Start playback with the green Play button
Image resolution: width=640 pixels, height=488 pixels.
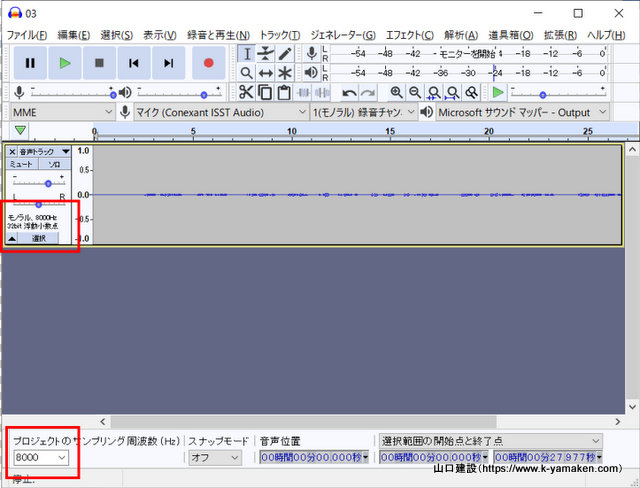tap(65, 63)
